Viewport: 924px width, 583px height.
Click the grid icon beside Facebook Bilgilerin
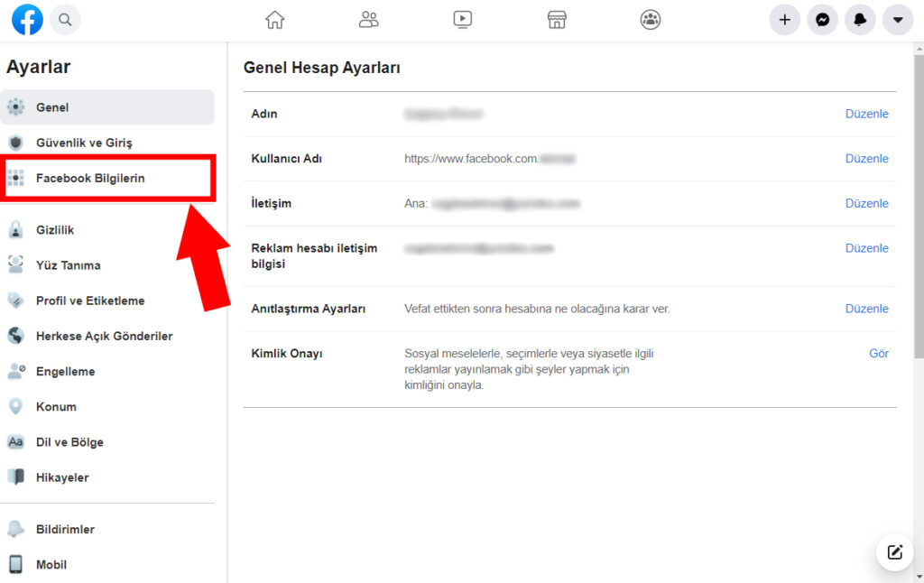[16, 178]
